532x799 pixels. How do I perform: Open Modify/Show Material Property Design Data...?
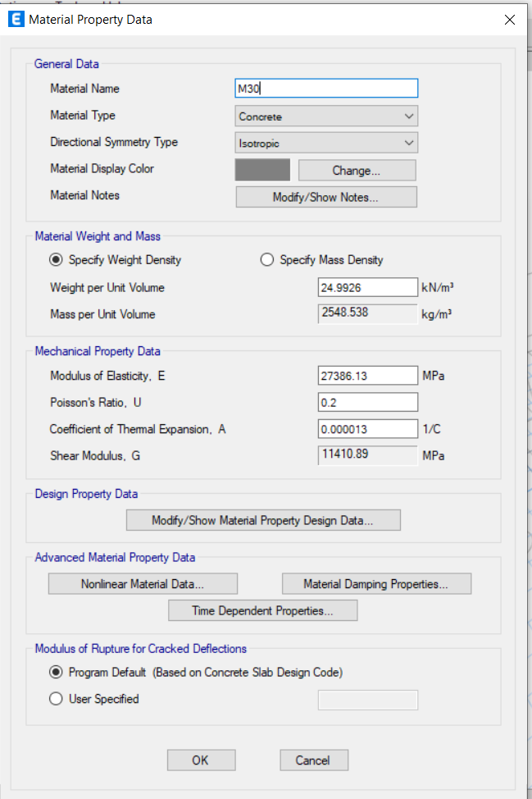pyautogui.click(x=263, y=520)
